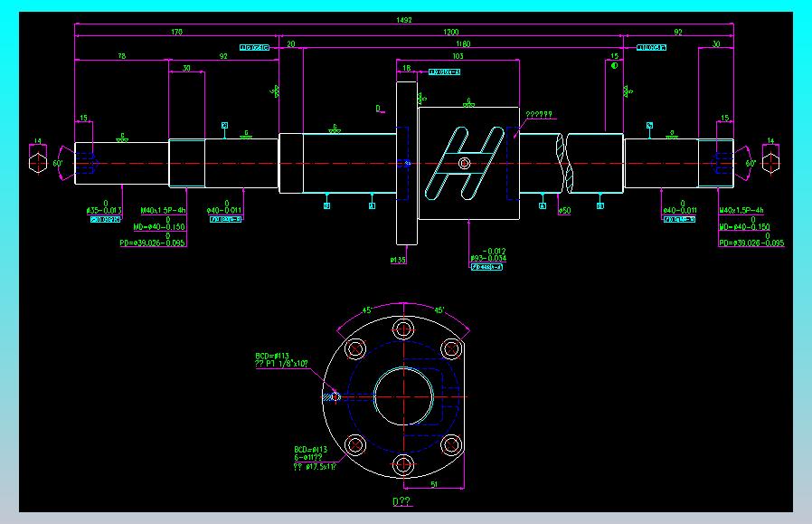
Task: Click the 178 dimension at top left
Action: click(x=176, y=32)
